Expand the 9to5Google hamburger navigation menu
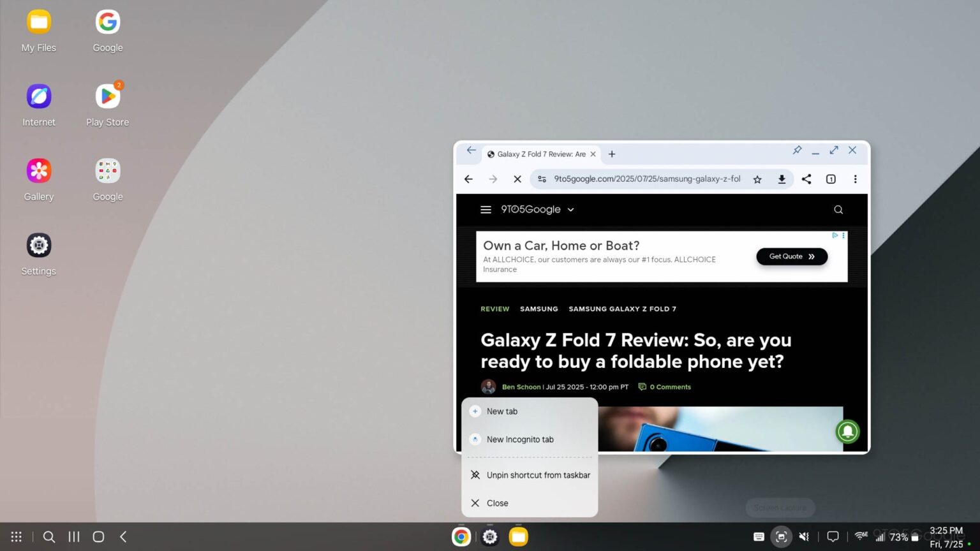 pyautogui.click(x=486, y=209)
